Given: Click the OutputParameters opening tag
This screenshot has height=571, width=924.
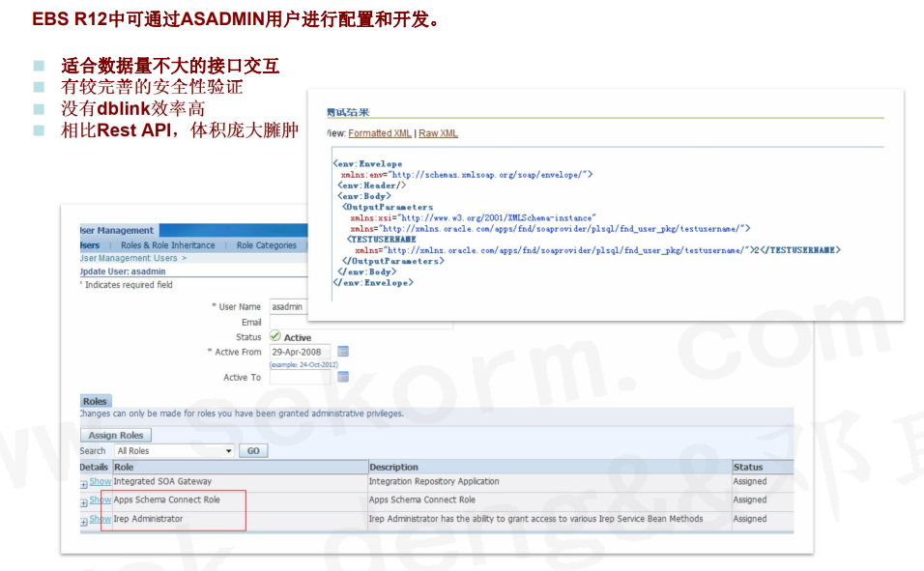Looking at the screenshot, I should [388, 207].
